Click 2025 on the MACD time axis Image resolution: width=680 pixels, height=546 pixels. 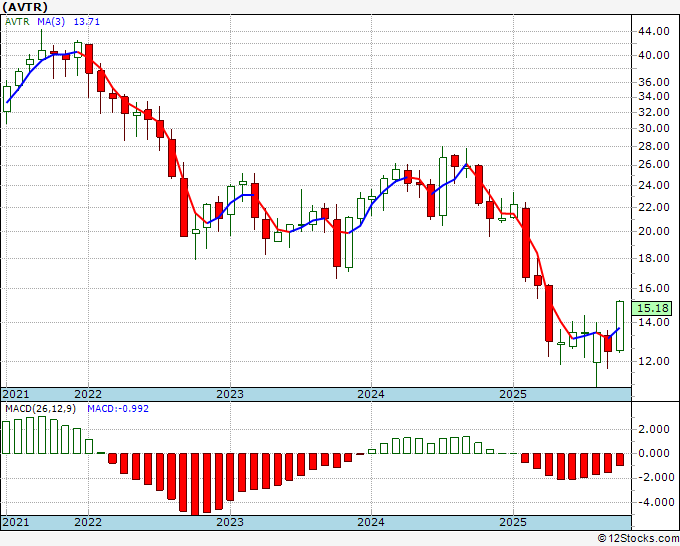tap(513, 522)
